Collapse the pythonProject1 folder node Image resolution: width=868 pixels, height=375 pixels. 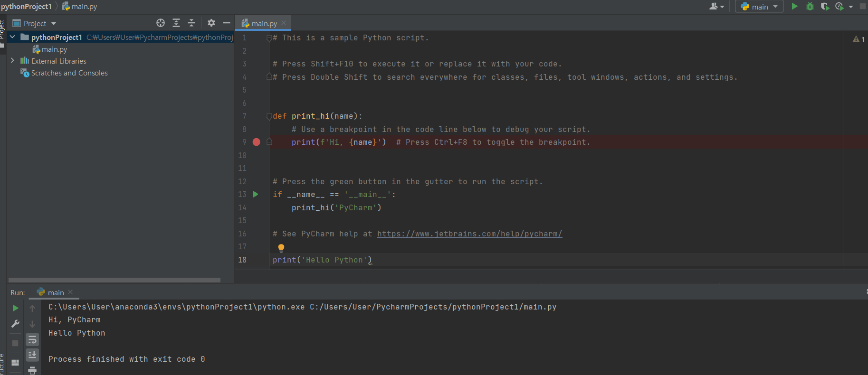pyautogui.click(x=12, y=37)
